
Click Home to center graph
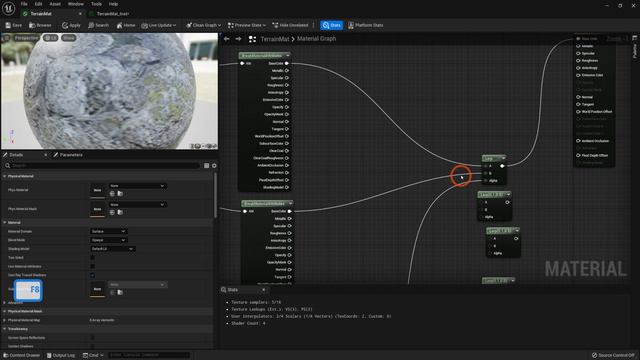[126, 25]
